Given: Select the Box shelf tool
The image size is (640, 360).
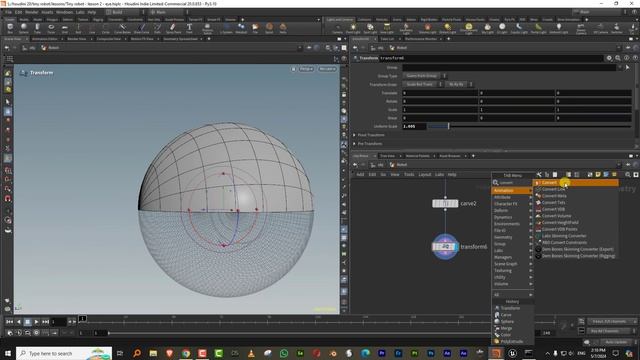Looking at the screenshot, I should click(10, 28).
